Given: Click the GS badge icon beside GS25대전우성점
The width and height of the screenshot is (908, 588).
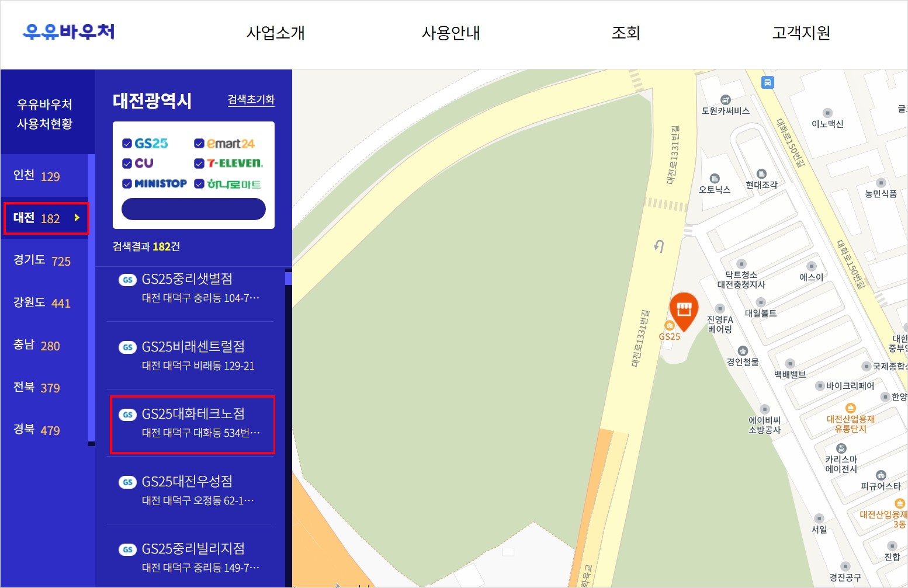Looking at the screenshot, I should [x=127, y=482].
